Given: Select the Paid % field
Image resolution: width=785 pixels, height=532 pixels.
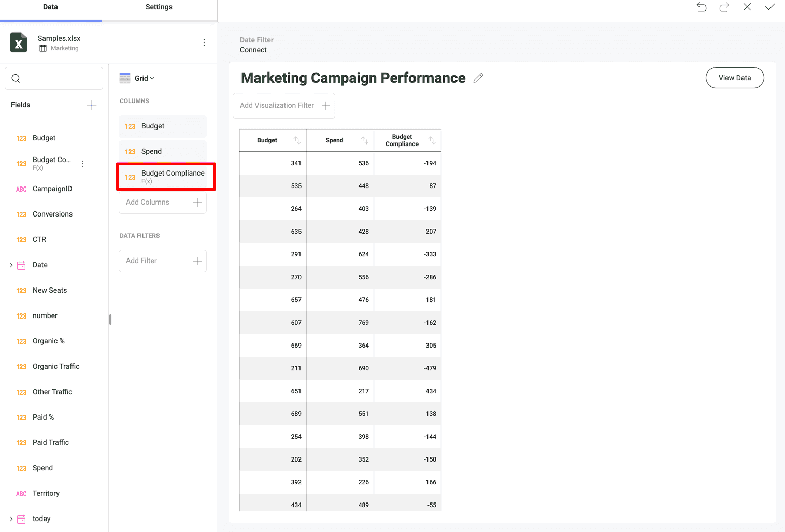Looking at the screenshot, I should (x=43, y=418).
